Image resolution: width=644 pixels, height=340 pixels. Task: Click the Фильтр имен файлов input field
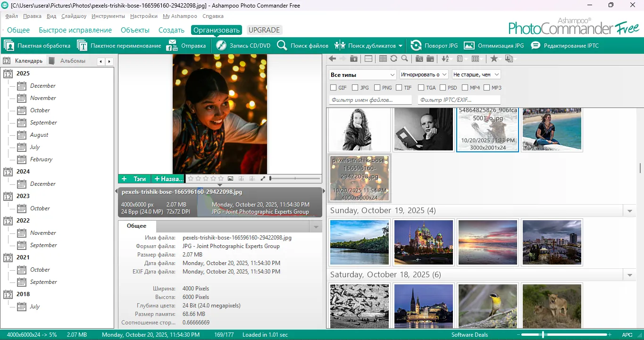pos(369,100)
